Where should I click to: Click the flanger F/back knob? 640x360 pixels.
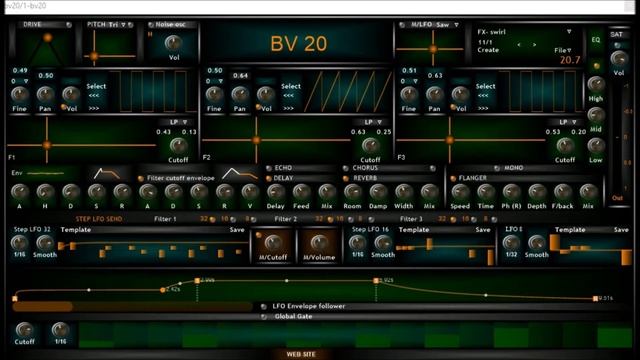point(562,192)
